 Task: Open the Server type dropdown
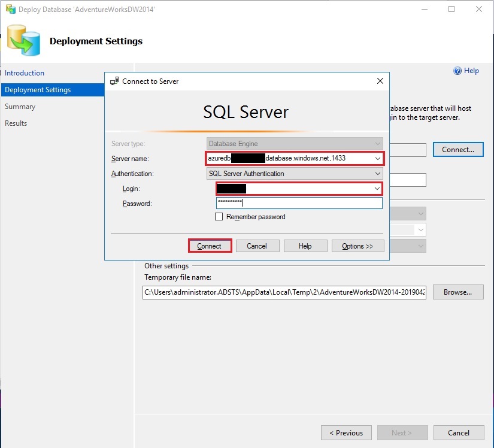coord(295,144)
